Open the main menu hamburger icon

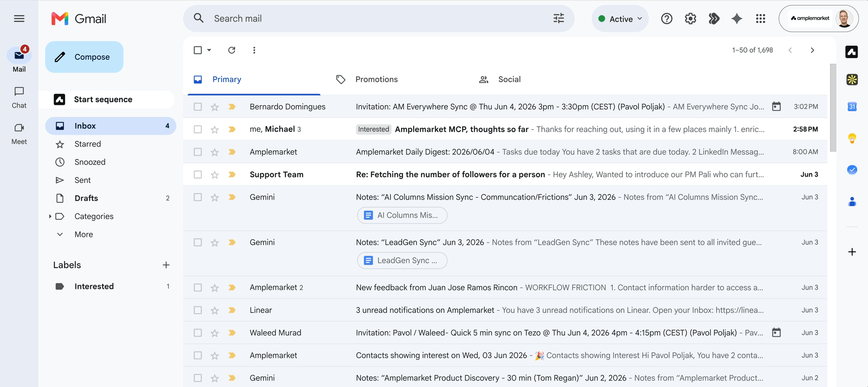click(19, 19)
